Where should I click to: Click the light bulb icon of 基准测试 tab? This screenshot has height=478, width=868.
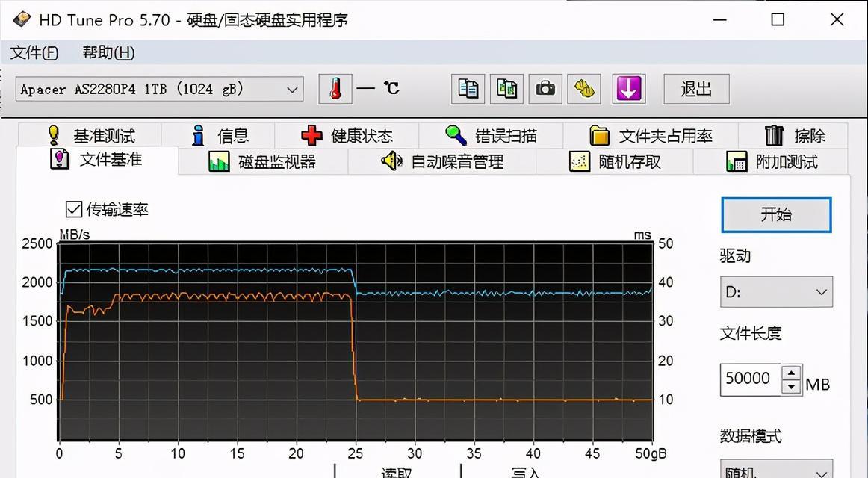53,135
